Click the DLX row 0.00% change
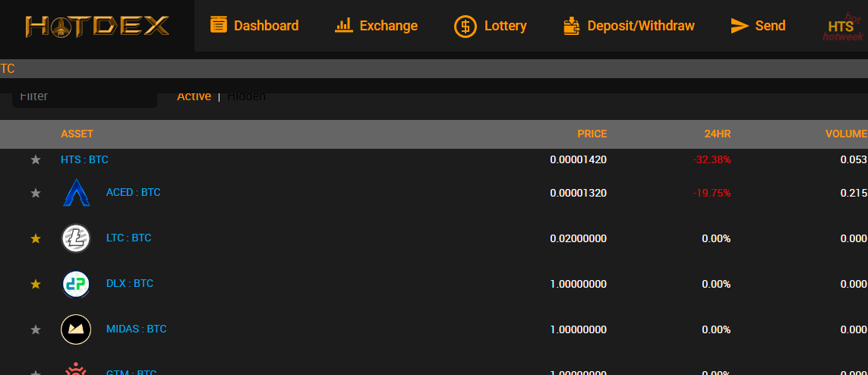Viewport: 868px width, 375px height. click(716, 284)
